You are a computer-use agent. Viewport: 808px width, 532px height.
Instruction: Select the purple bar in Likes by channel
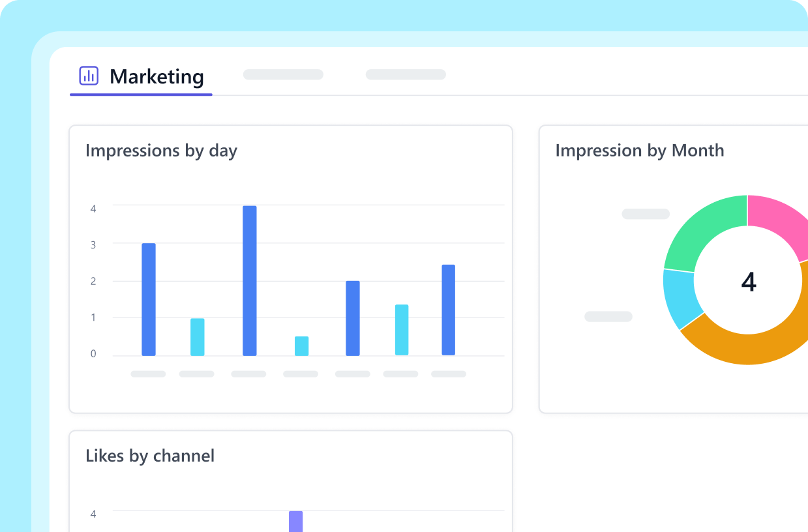(x=295, y=522)
